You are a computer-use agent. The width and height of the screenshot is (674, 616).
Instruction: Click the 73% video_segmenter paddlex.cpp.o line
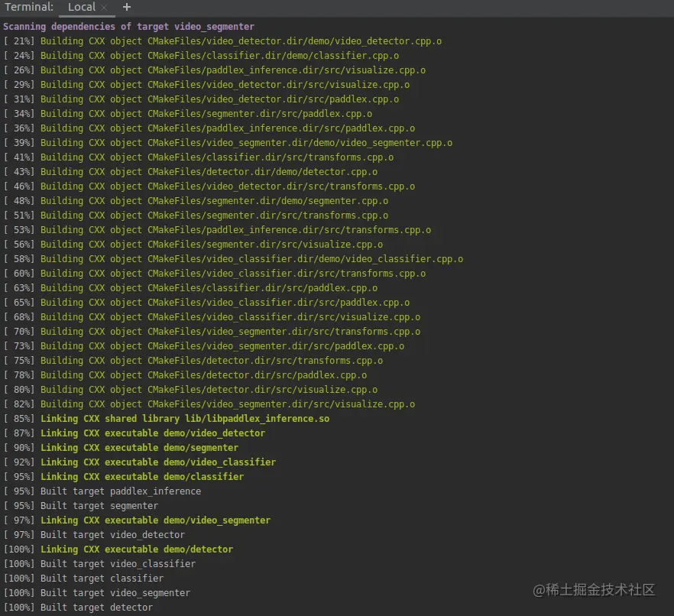[x=204, y=346]
